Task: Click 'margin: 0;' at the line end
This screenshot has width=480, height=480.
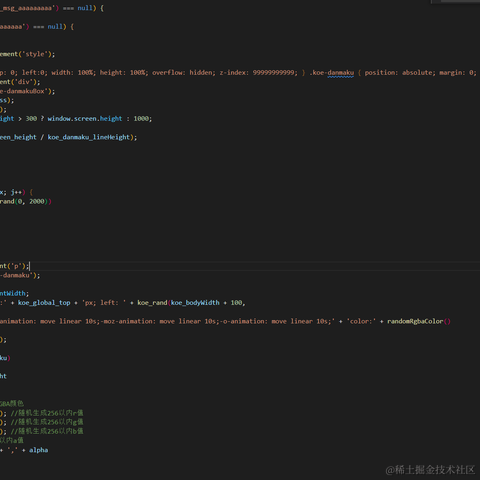Action: pos(458,72)
